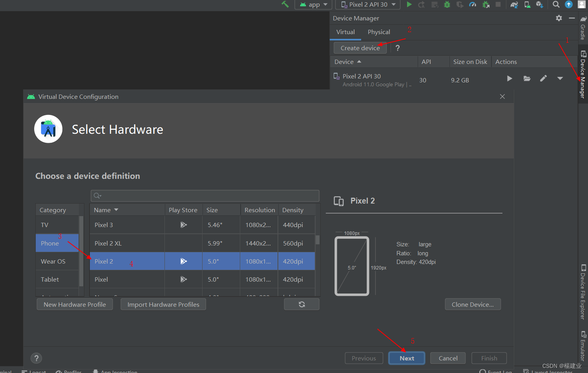Click the device definition search field

[205, 196]
